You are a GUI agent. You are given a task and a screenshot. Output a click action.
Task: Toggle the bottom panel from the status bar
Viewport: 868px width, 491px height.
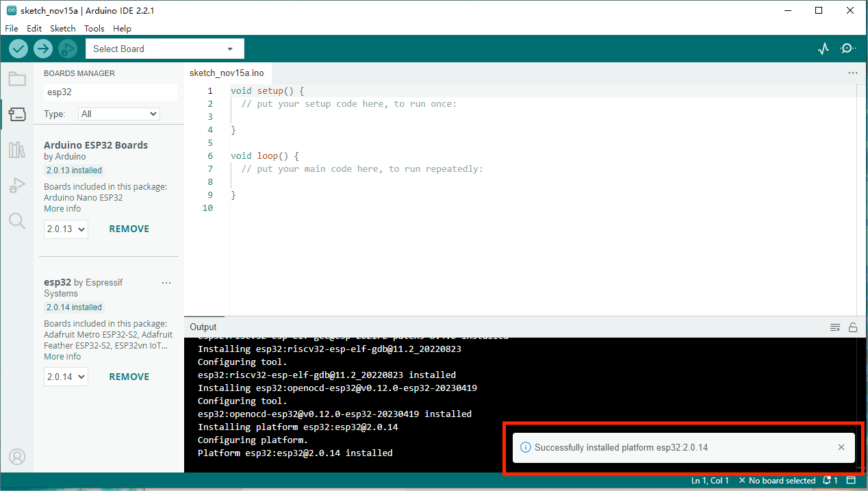click(x=851, y=480)
